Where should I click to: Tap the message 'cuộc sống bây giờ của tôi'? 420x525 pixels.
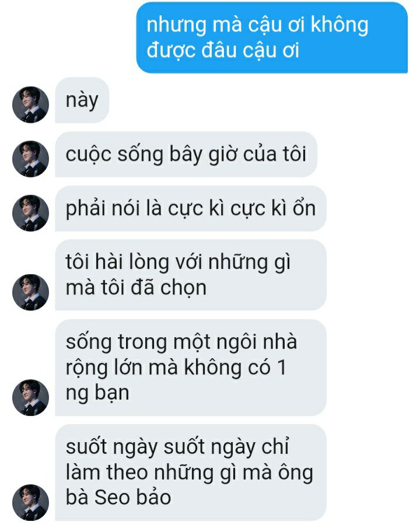pos(186,155)
